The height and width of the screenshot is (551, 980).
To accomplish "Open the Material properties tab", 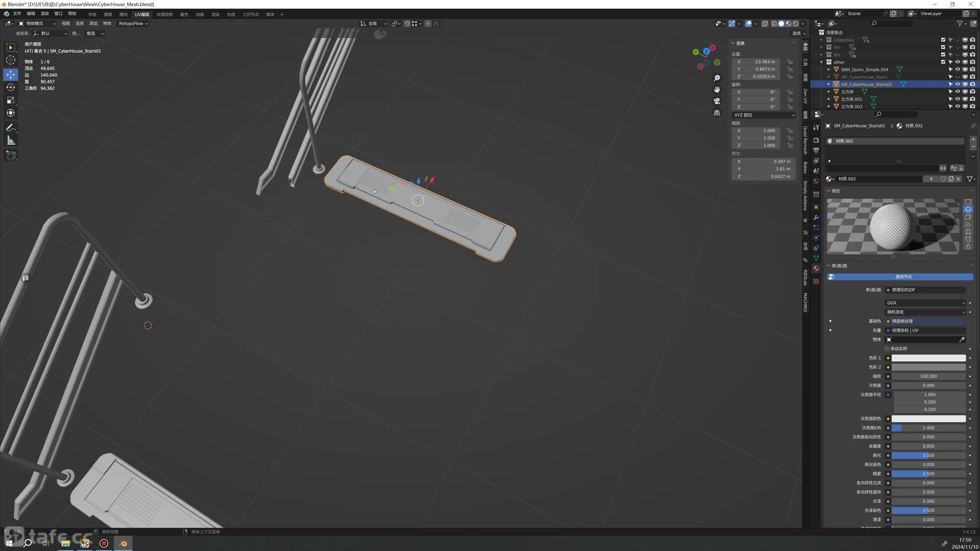I will [816, 269].
